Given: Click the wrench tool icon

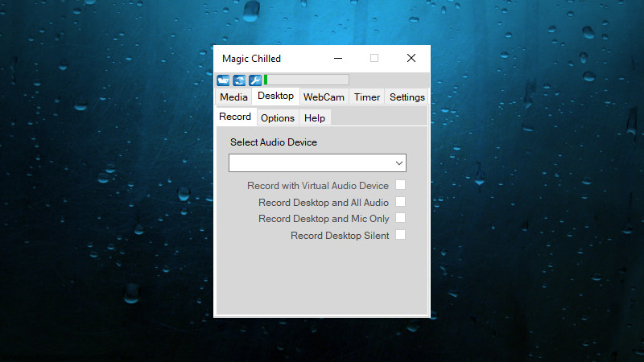Looking at the screenshot, I should pos(255,80).
